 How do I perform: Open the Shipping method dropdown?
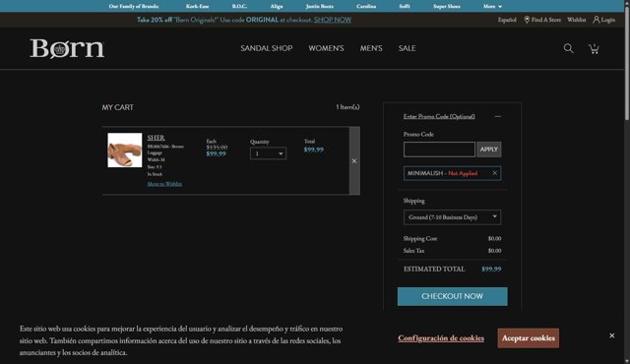pyautogui.click(x=452, y=217)
